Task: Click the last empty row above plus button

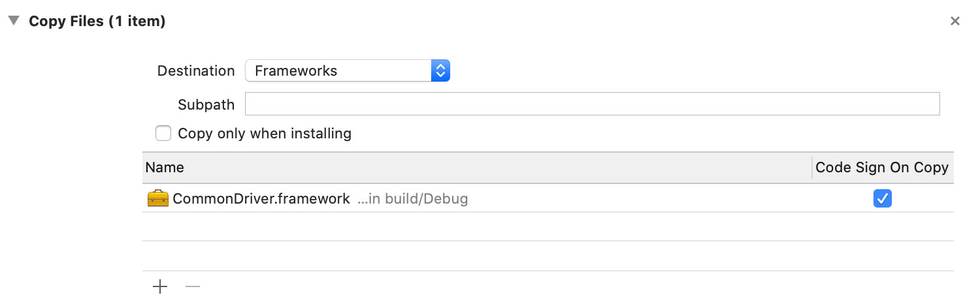Action: [x=547, y=256]
